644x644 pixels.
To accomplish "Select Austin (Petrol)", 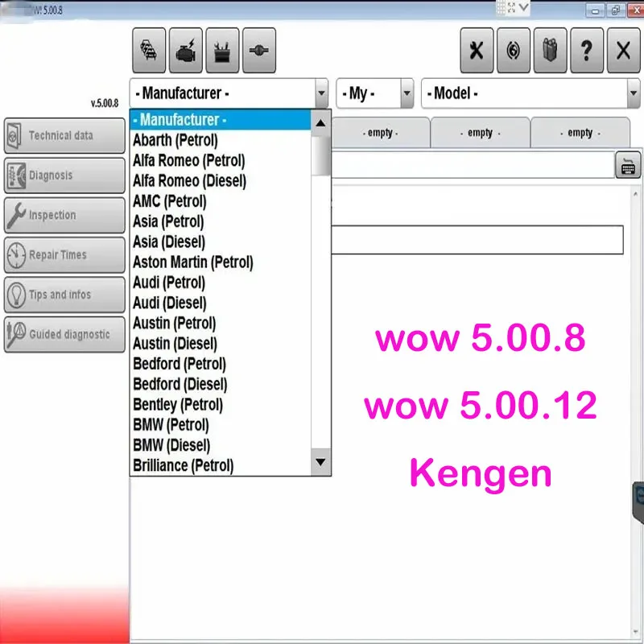I will 221,324.
